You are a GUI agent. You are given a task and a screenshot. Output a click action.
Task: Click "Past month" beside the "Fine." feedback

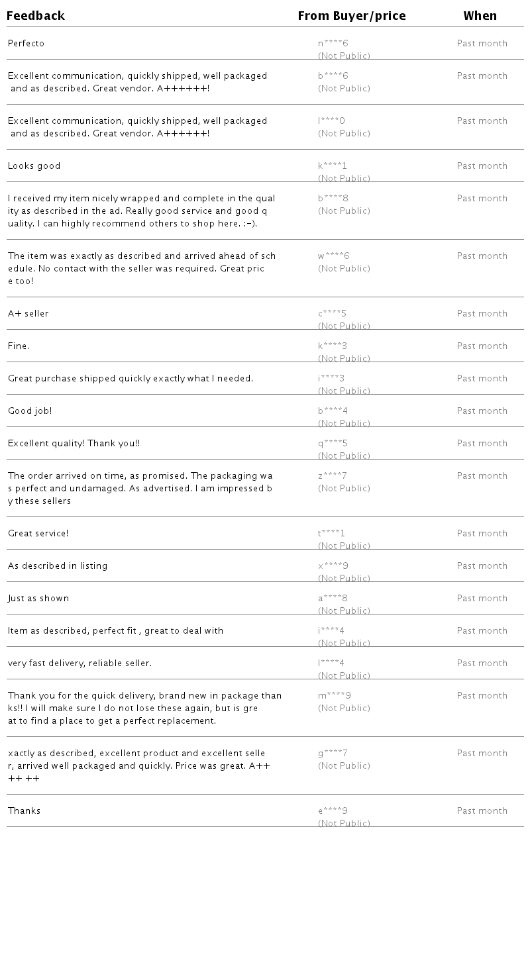[x=482, y=346]
